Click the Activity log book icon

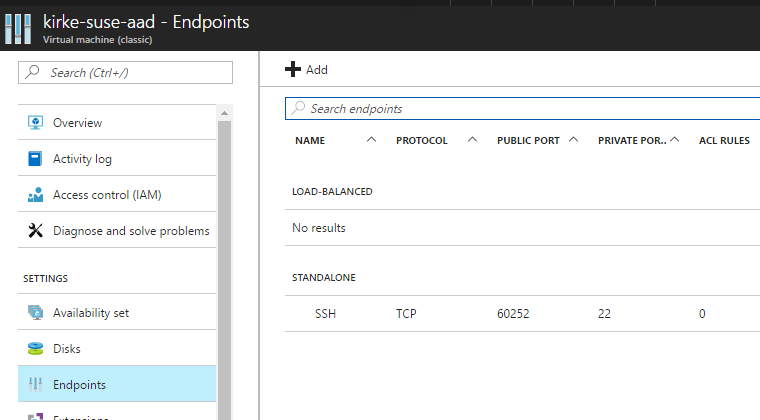tap(35, 158)
